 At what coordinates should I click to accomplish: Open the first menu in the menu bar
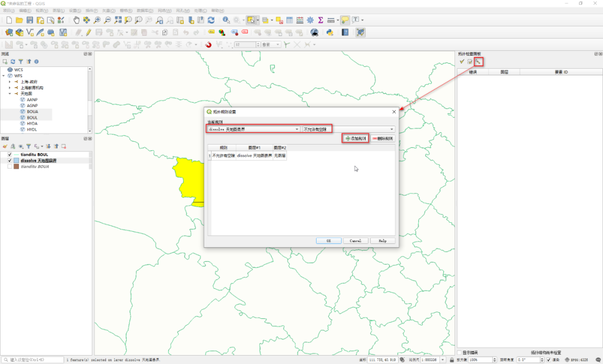click(x=9, y=11)
